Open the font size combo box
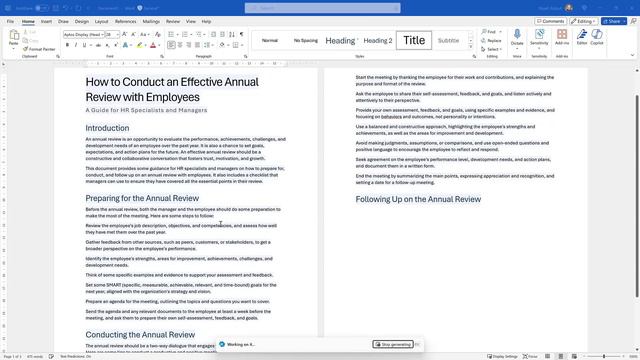Viewport: 640px width, 360px height. [x=112, y=35]
